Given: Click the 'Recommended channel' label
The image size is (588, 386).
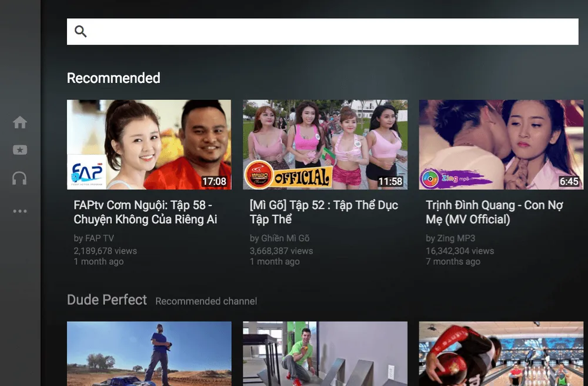Looking at the screenshot, I should pos(205,301).
